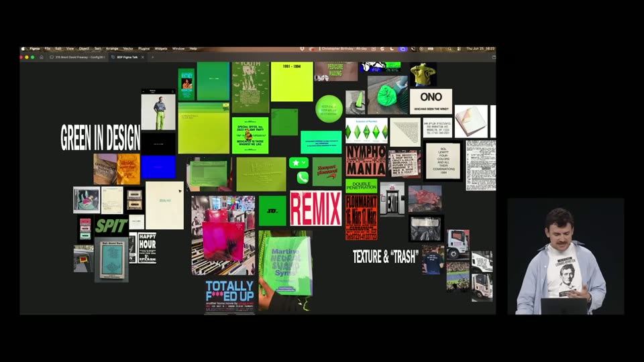Select the orange fabric bag photo
The width and height of the screenshot is (644, 362).
point(128,169)
